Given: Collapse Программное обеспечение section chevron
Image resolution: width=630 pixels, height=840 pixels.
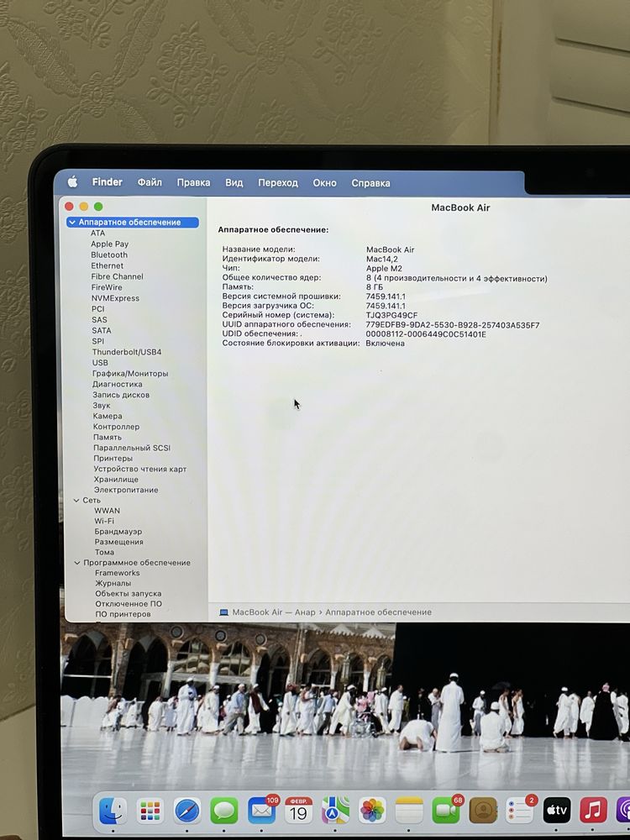Looking at the screenshot, I should (77, 563).
